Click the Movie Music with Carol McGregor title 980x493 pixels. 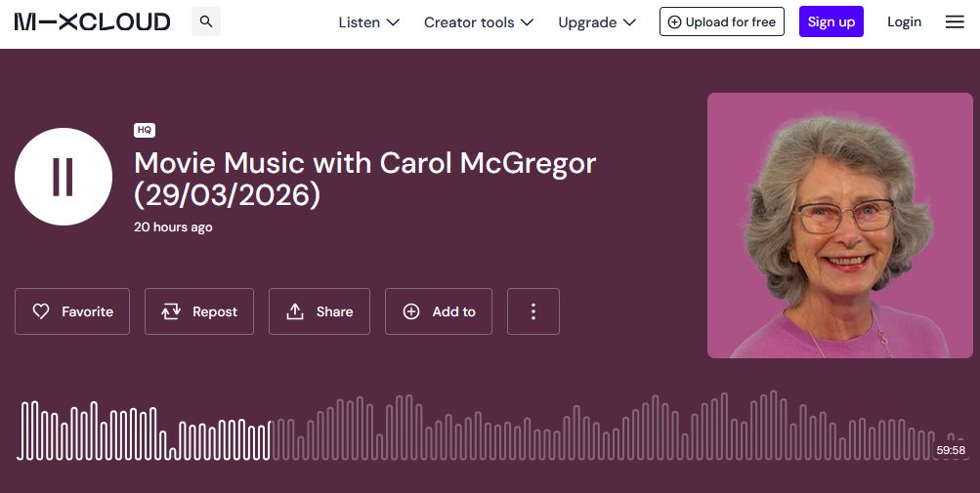tap(365, 179)
